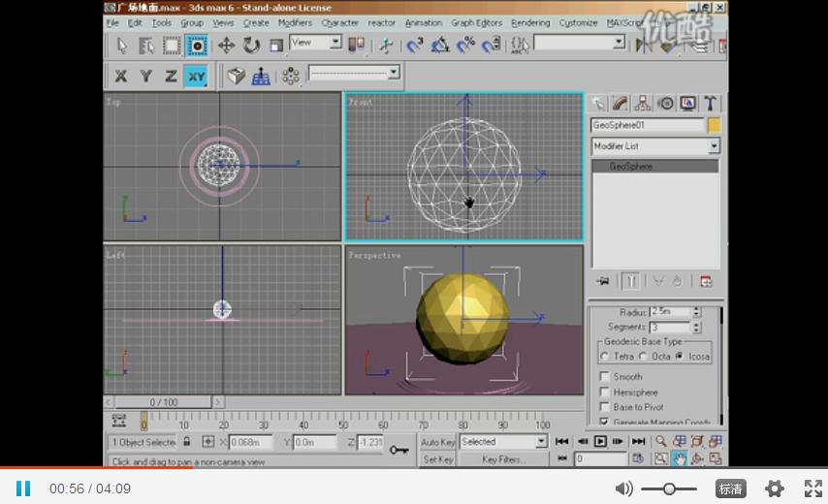Screen dimensions: 828x504
Task: Activate the Zoom viewport tool
Action: coord(660,441)
